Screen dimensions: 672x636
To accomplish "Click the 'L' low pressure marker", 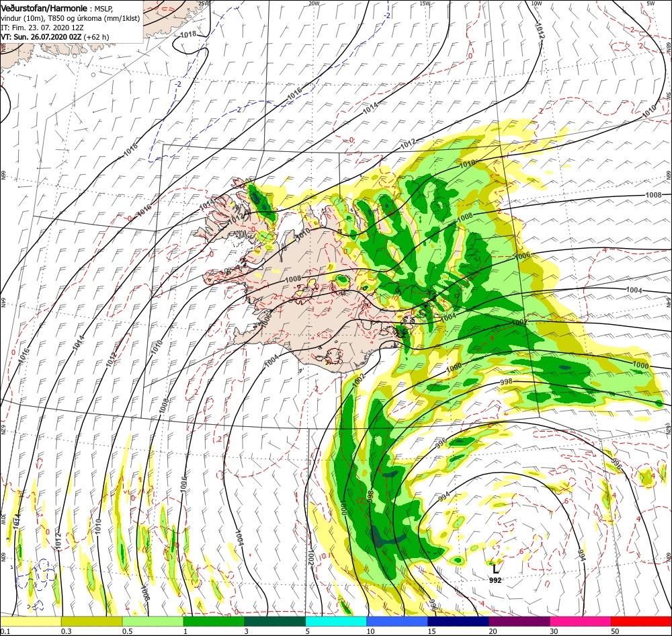I will point(495,569).
